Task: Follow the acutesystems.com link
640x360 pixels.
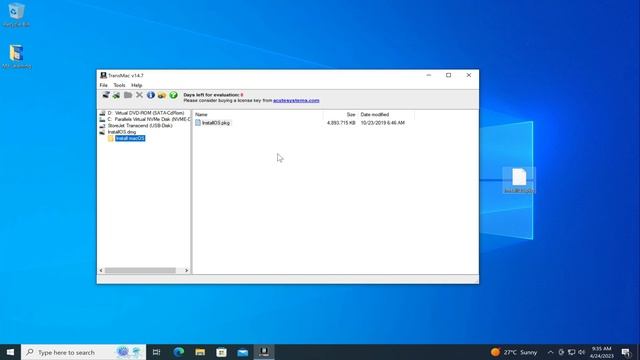Action: click(296, 100)
